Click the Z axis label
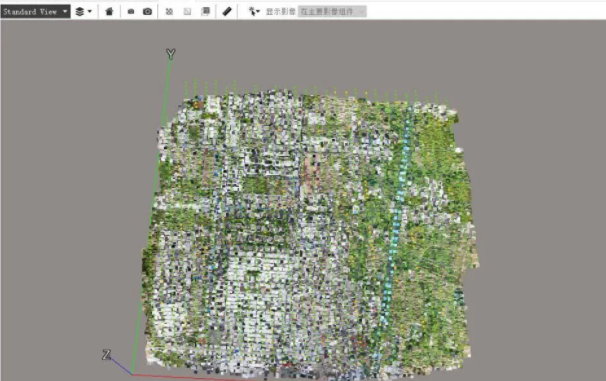This screenshot has width=606, height=381. (107, 354)
